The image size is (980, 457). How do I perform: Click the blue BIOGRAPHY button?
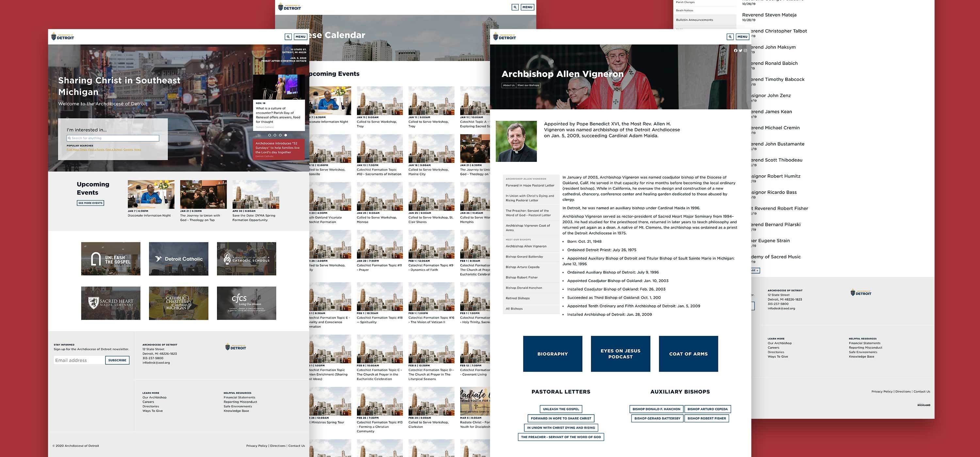point(552,354)
